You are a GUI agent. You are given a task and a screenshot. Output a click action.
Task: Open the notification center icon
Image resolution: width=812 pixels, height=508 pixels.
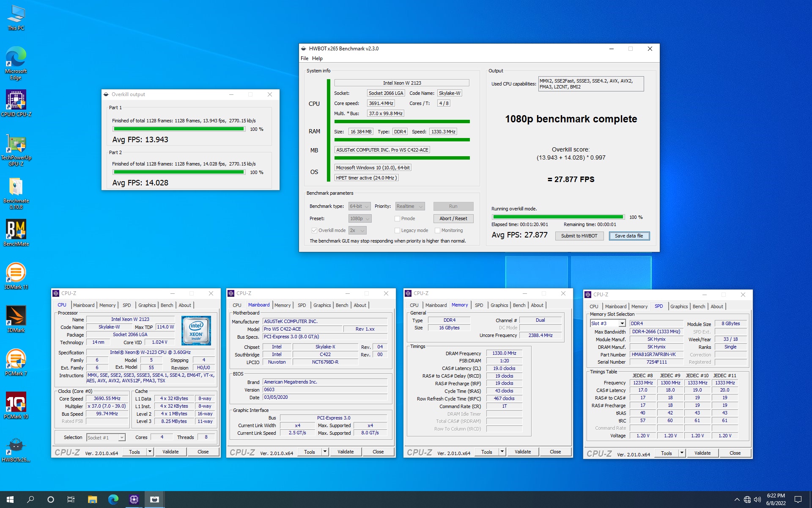(798, 500)
